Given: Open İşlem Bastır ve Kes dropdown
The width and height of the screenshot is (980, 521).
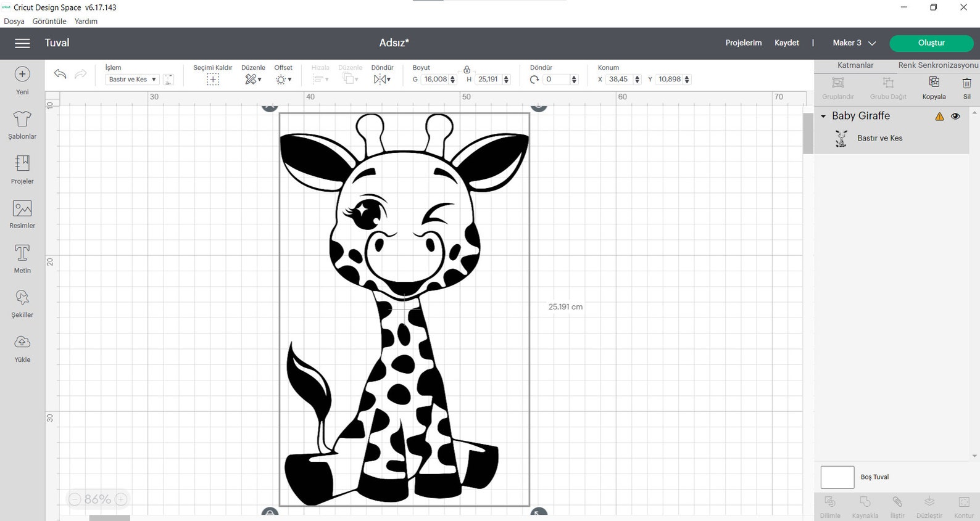Looking at the screenshot, I should (x=133, y=80).
